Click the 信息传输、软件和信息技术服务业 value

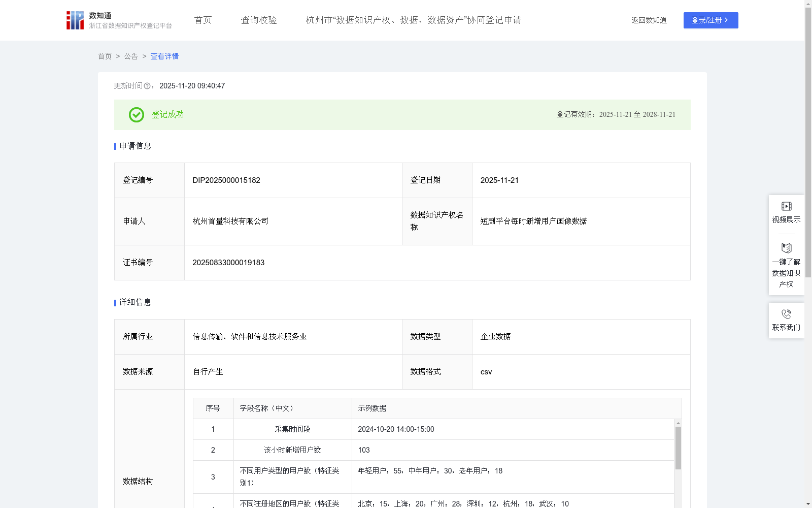[x=250, y=337]
